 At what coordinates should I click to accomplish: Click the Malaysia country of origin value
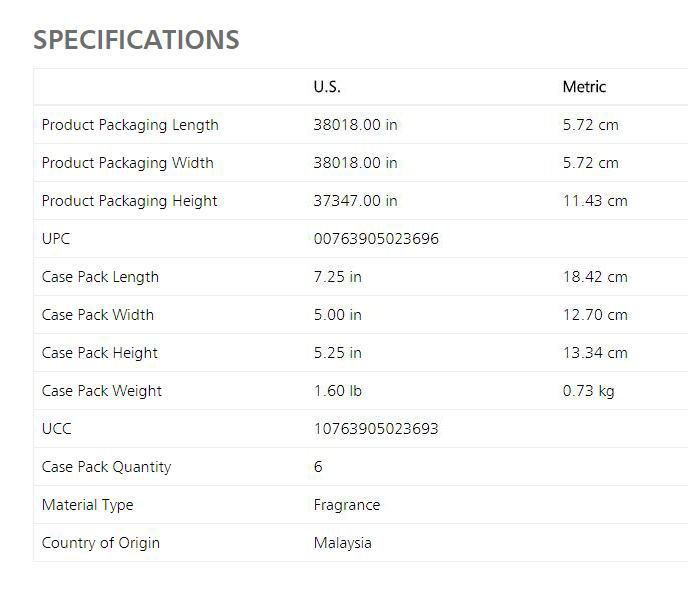(342, 543)
